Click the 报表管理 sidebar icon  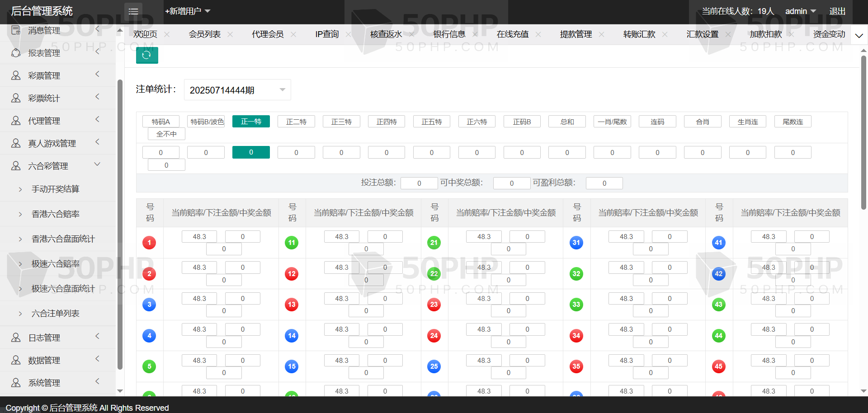(16, 53)
